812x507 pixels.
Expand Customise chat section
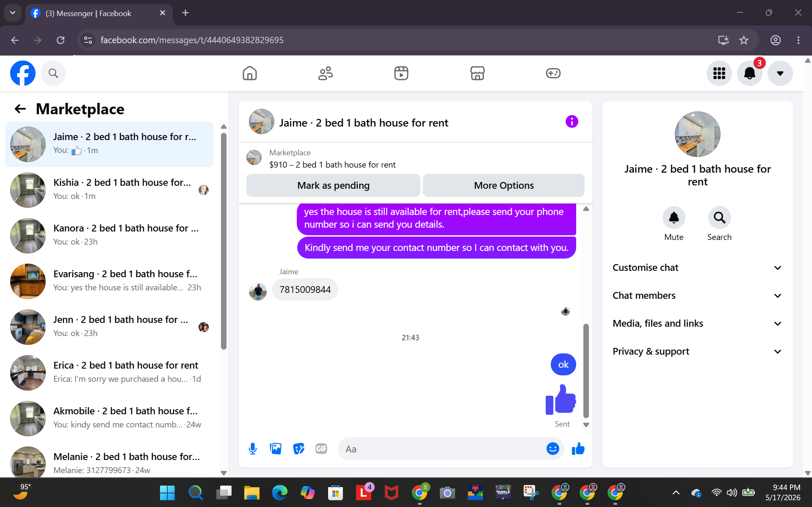[x=697, y=267]
